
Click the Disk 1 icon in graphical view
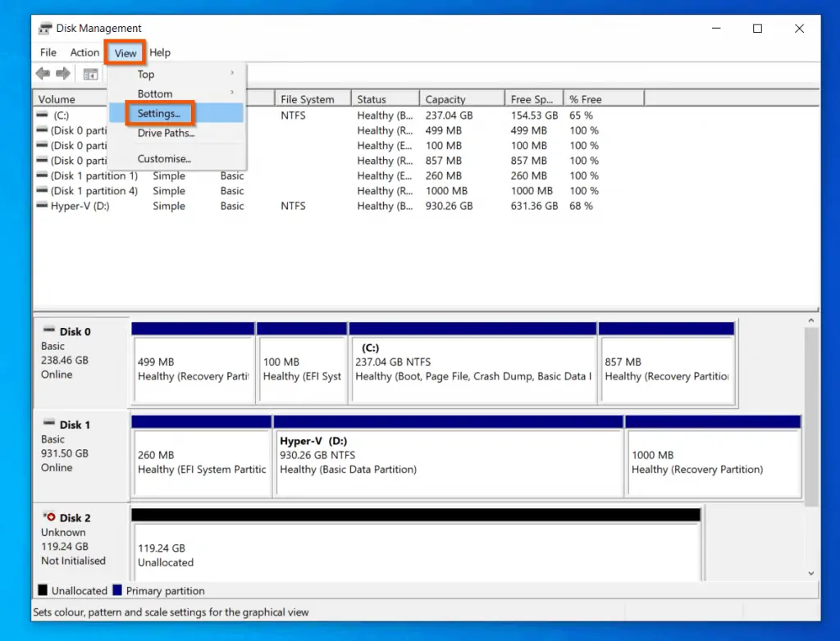coord(49,422)
